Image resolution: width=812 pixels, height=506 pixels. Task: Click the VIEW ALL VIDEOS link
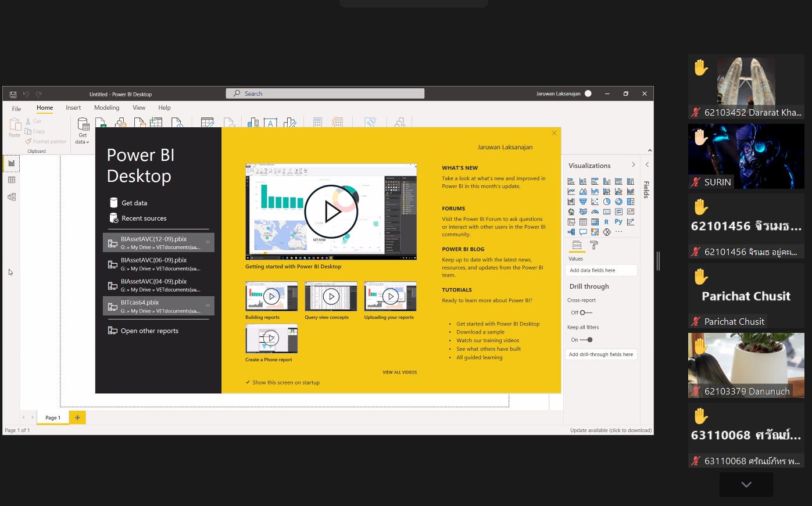point(399,372)
